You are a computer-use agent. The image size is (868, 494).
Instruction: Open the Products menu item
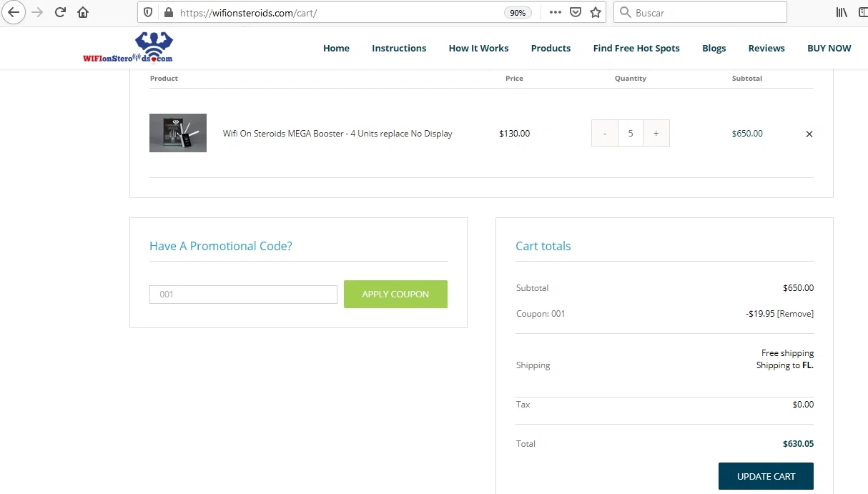point(551,48)
